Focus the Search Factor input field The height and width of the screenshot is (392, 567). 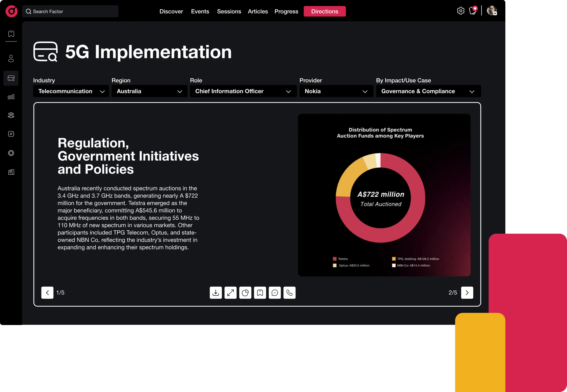[70, 11]
